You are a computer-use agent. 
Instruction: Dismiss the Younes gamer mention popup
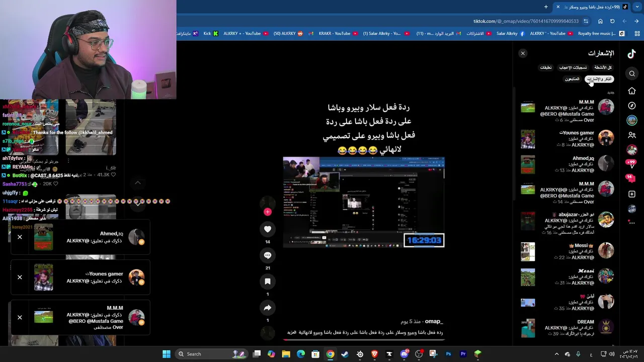tap(20, 277)
